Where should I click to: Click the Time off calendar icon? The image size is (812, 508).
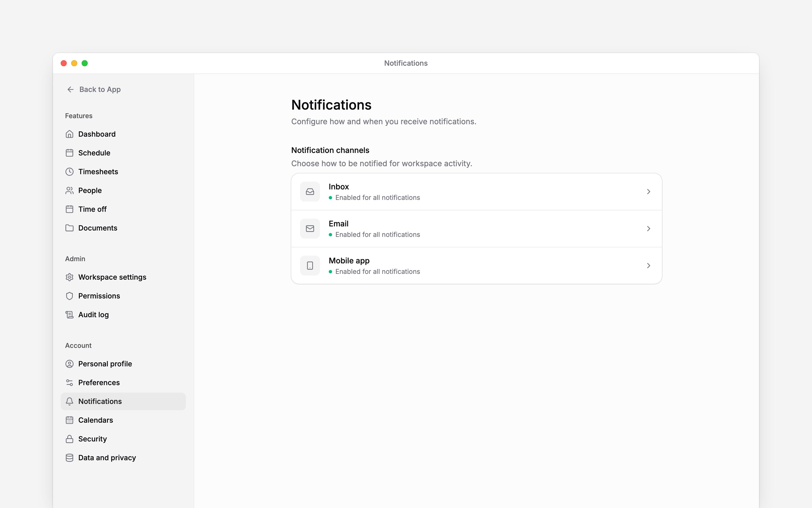[70, 209]
